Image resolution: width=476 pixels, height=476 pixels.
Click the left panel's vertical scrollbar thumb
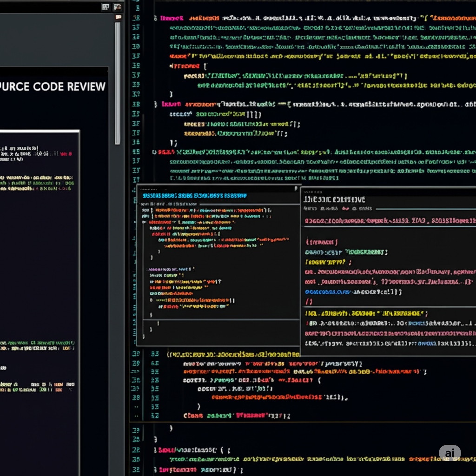[118, 83]
